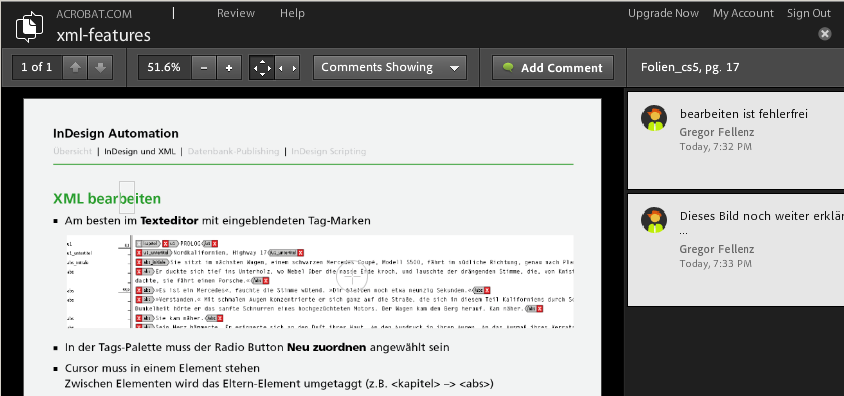
Task: Click 'Today, 7:32 PM' timestamp
Action: 715,146
